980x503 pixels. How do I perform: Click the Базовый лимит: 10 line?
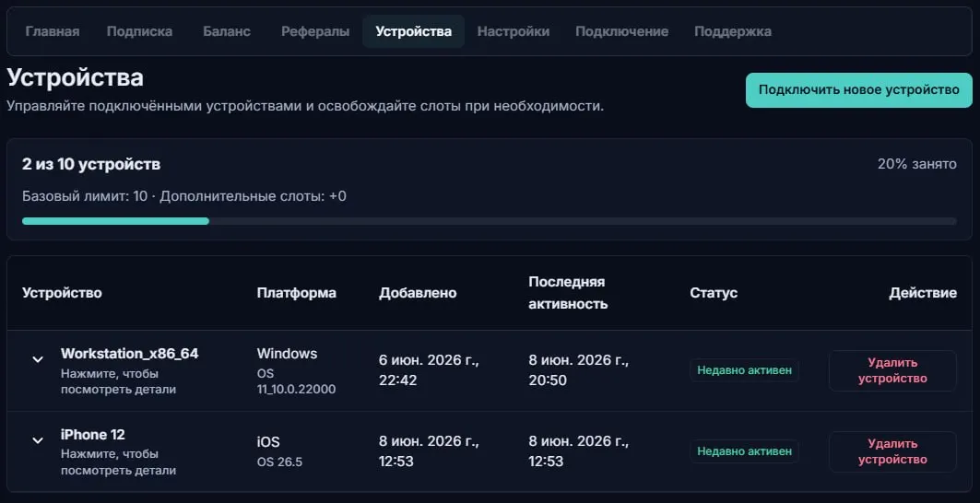click(x=184, y=197)
